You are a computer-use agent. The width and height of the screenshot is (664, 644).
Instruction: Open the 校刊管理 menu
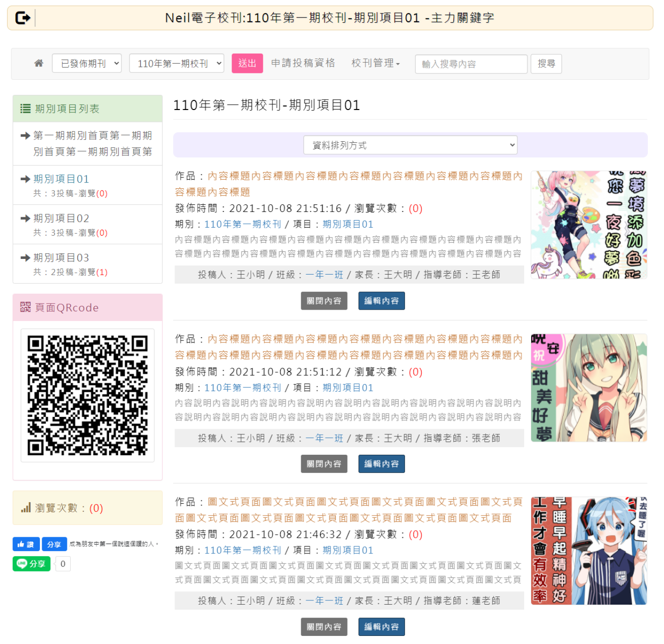tap(375, 63)
